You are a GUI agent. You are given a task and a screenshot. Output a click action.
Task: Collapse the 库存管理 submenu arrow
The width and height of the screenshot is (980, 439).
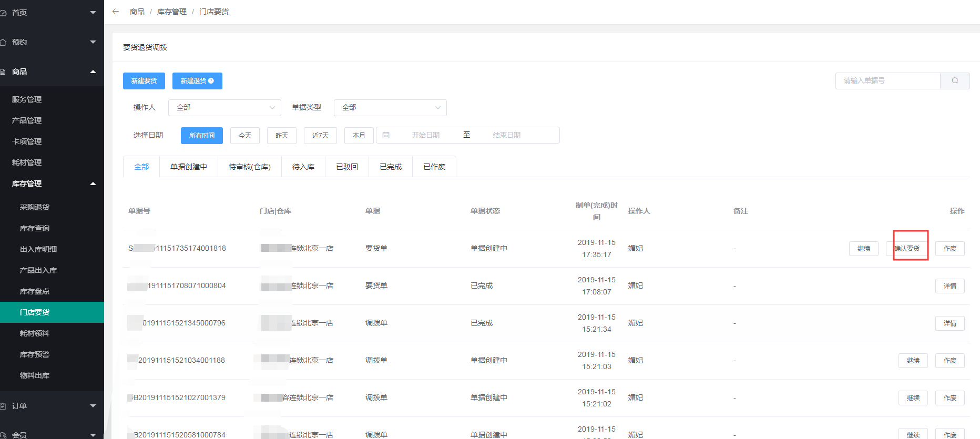93,183
